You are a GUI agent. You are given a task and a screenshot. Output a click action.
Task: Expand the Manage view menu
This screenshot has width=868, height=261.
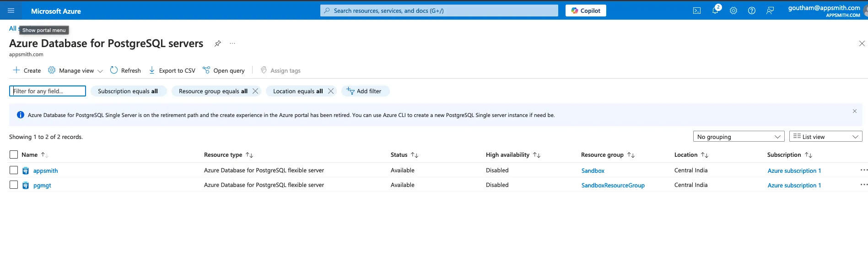tap(76, 70)
